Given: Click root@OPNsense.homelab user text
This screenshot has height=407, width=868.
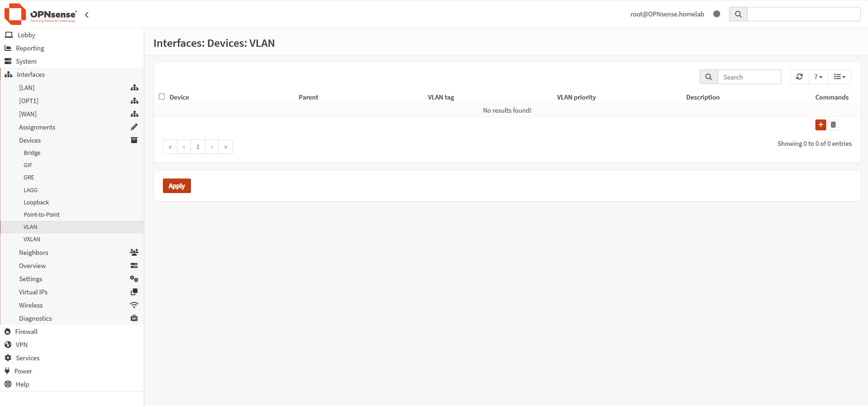Looking at the screenshot, I should tap(667, 14).
